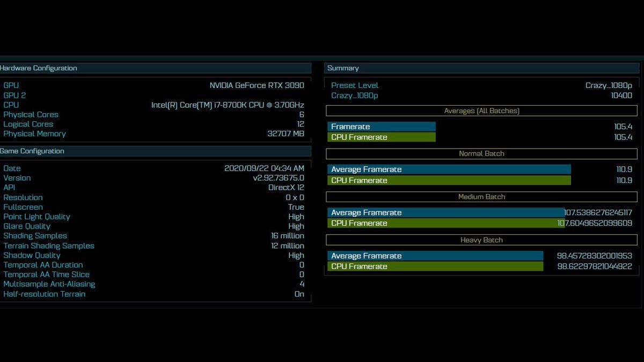Screen dimensions: 644x362
Task: Toggle the Fullscreen setting
Action: pyautogui.click(x=23, y=207)
